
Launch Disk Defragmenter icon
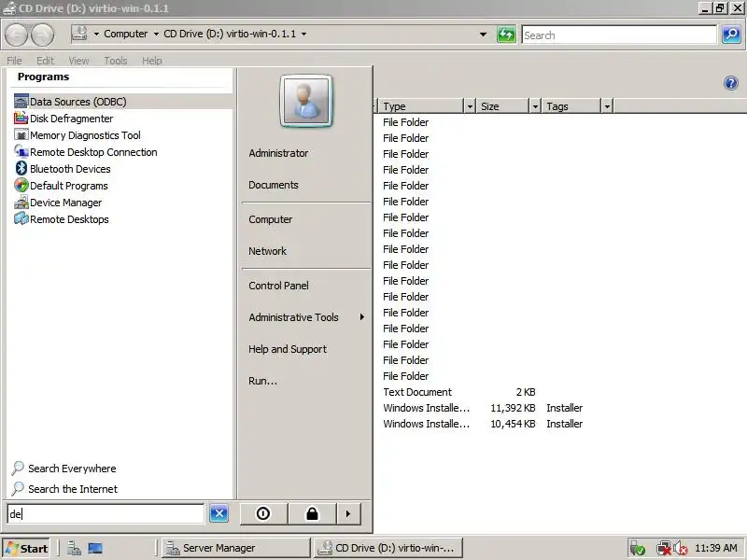21,119
